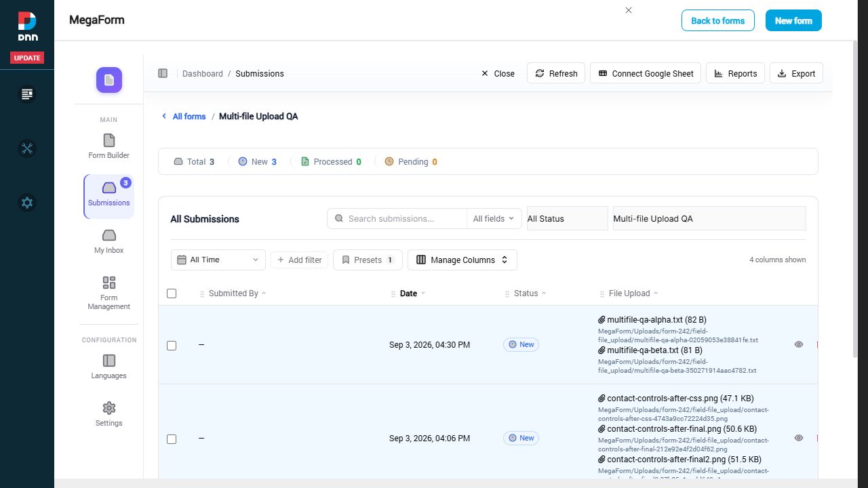Click the Status column drag handle icon
868x488 pixels.
[x=507, y=294]
